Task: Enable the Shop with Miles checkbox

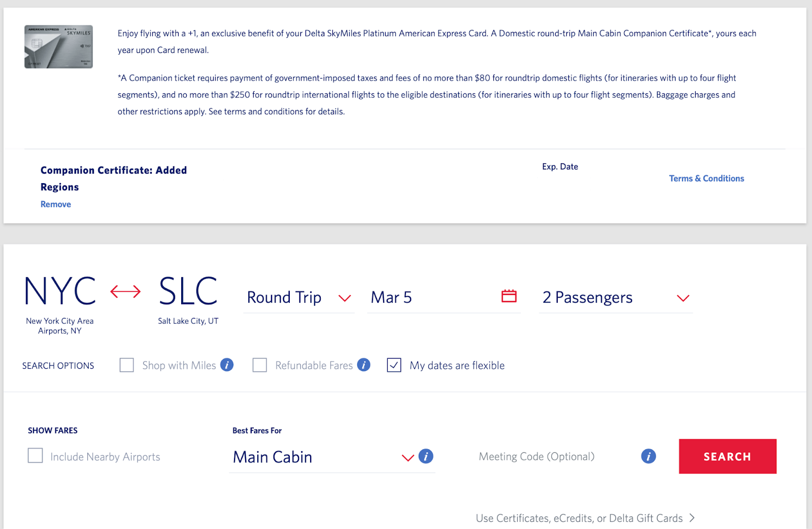Action: [x=127, y=365]
